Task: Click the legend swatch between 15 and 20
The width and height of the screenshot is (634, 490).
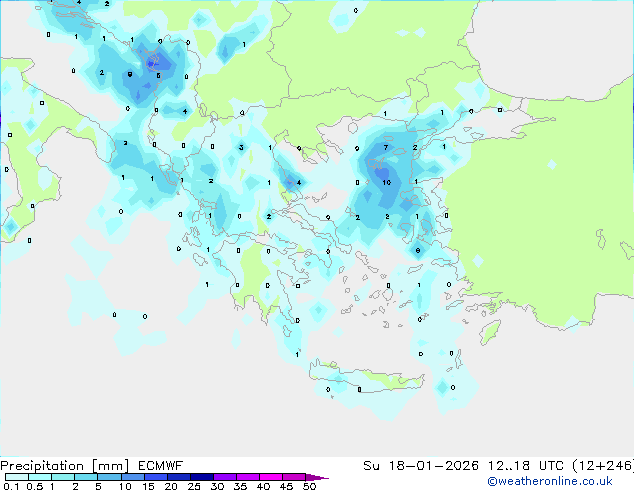Action: pos(156,477)
